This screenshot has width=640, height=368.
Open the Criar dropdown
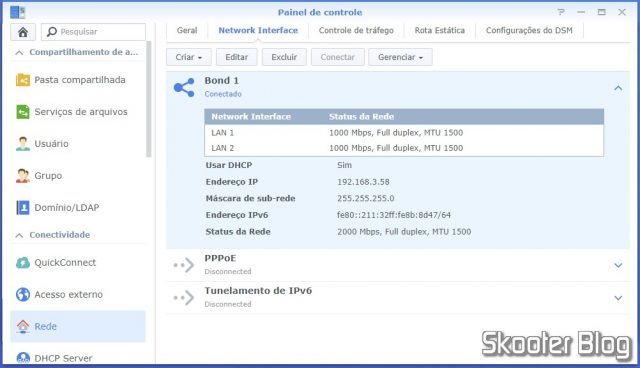[x=189, y=57]
